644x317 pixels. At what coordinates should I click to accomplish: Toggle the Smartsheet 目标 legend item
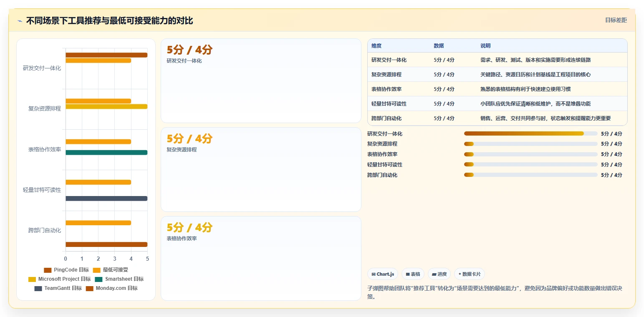point(119,279)
